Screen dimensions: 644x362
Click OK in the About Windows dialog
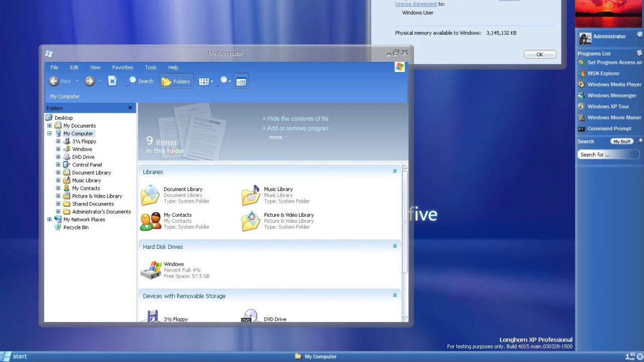(539, 54)
